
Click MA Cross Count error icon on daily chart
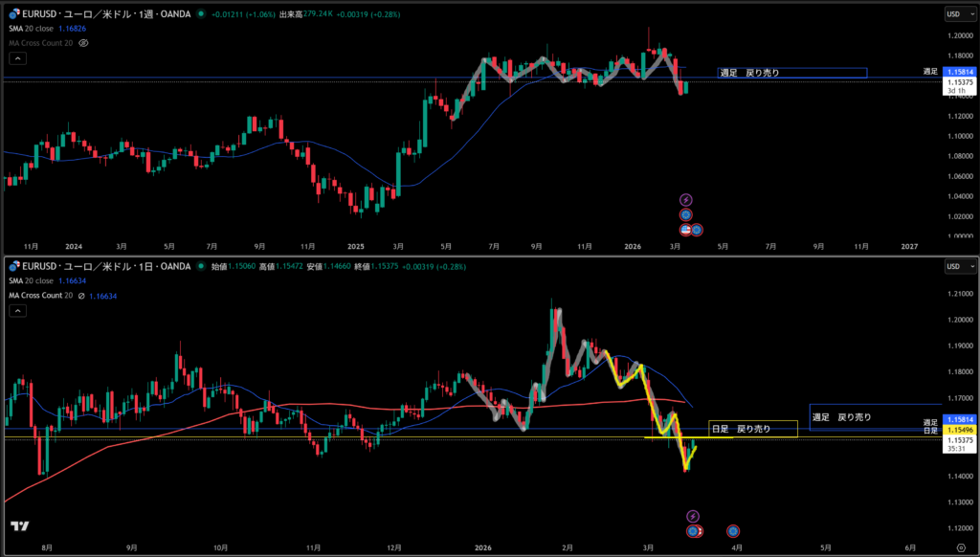(81, 296)
